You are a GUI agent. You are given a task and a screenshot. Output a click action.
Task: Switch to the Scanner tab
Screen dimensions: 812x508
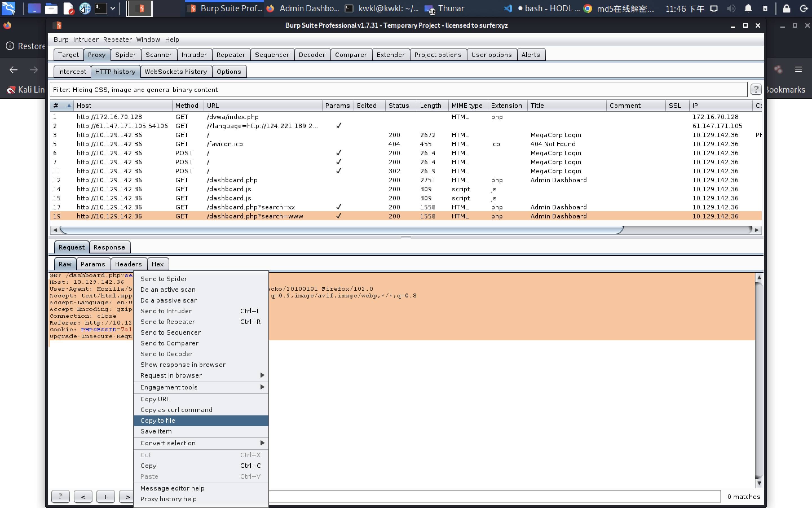pos(159,55)
